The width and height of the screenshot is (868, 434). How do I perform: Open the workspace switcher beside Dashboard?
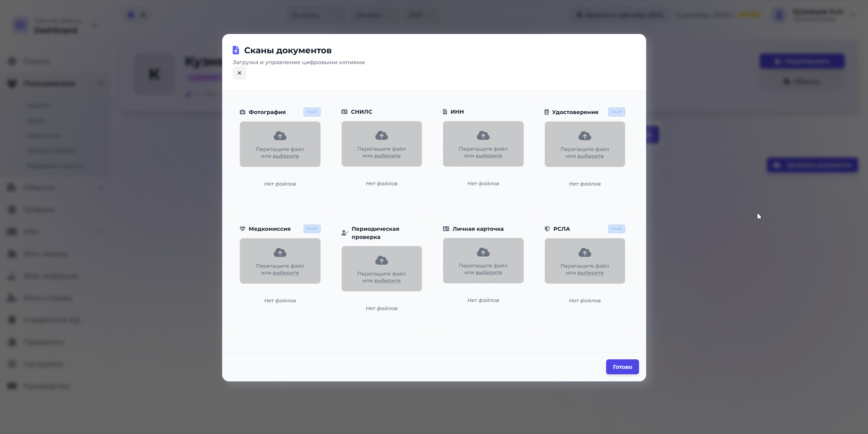pos(95,25)
